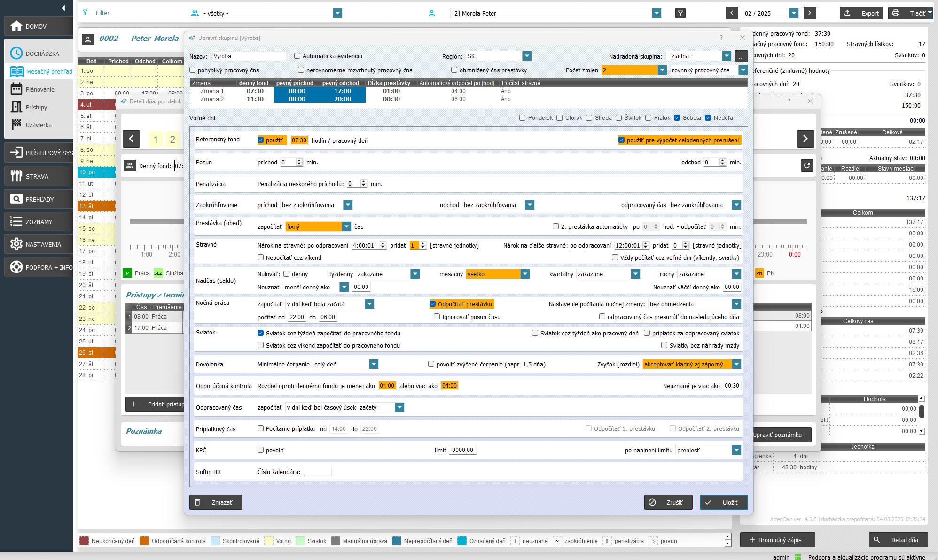Open PODPORA + INFO lifebuoy section
The image size is (938, 560).
[x=16, y=267]
